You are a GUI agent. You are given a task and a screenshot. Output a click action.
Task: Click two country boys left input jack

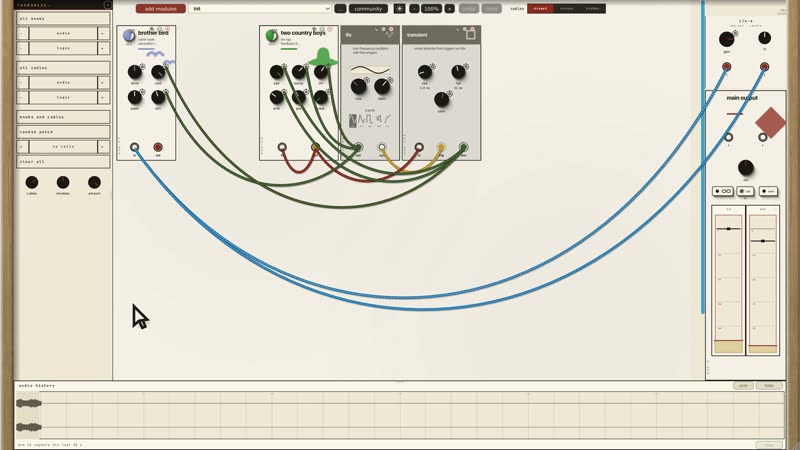[282, 147]
